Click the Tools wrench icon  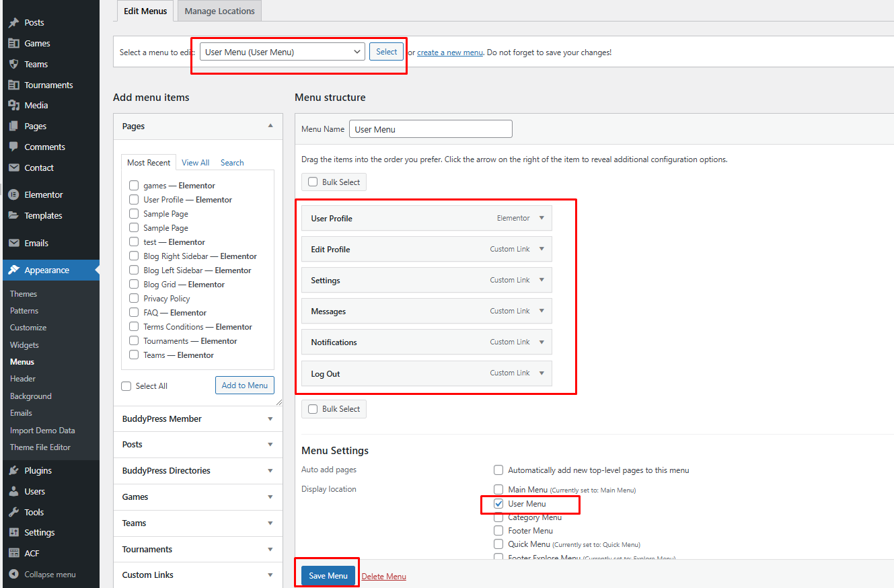click(13, 512)
